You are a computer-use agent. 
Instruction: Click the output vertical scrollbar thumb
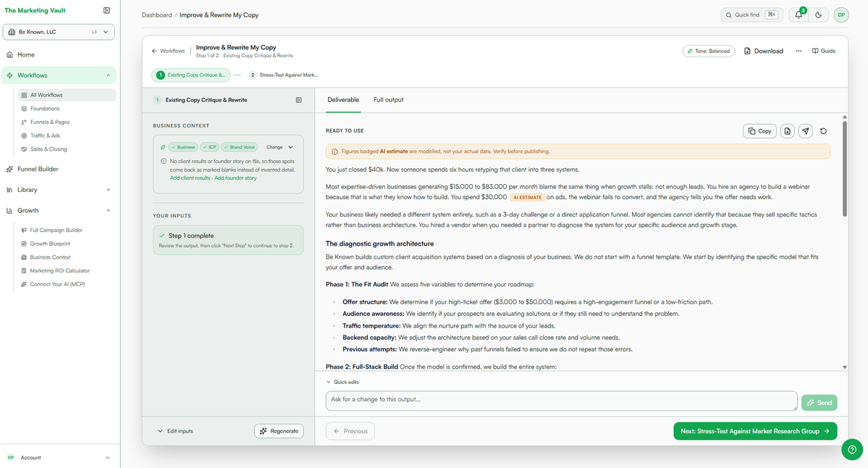[844, 169]
